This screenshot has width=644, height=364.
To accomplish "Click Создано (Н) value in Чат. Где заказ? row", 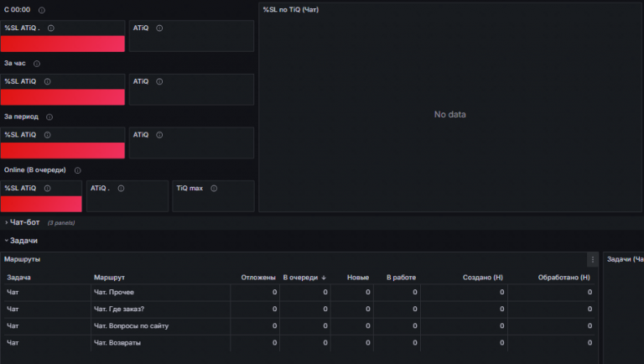I will pos(502,309).
